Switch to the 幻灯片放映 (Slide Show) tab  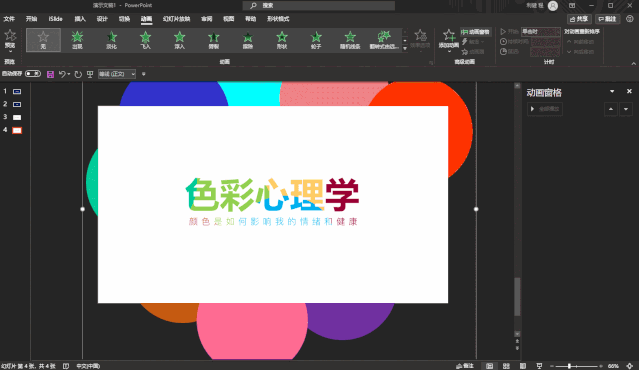[176, 19]
